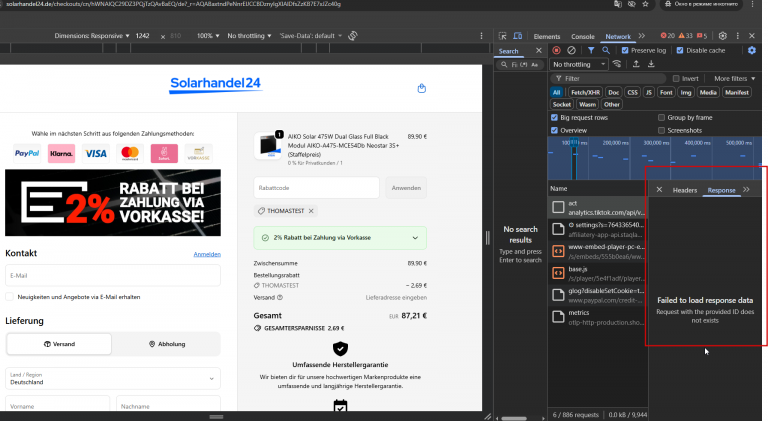Screen dimensions: 768x421
Task: Open Network panel No throttling dropdown
Action: pyautogui.click(x=579, y=64)
